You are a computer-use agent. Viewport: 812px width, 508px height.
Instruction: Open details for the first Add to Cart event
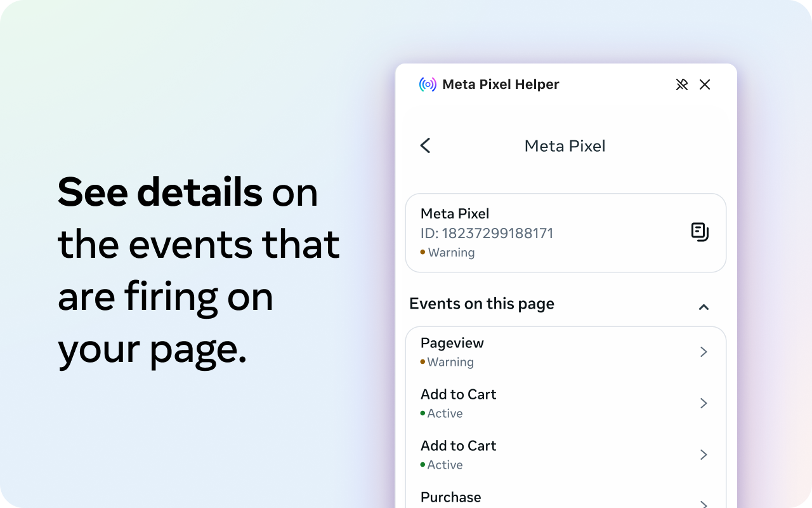[704, 403]
